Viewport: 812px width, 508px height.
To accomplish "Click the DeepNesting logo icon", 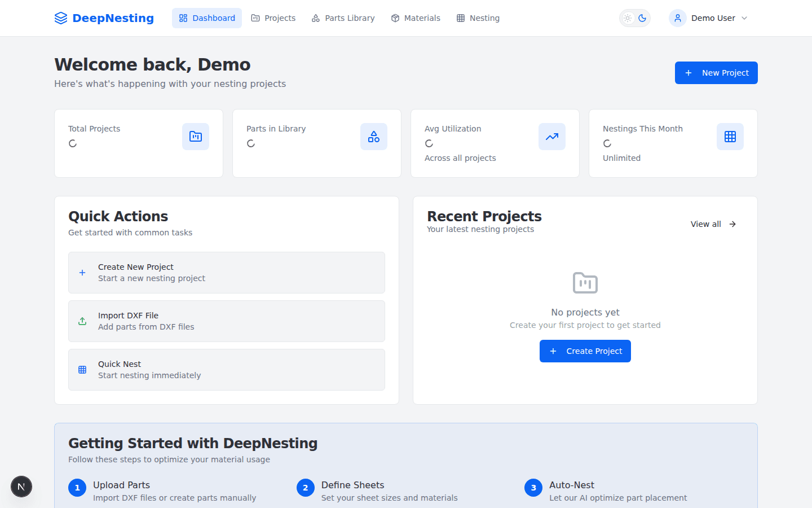I will [x=61, y=18].
